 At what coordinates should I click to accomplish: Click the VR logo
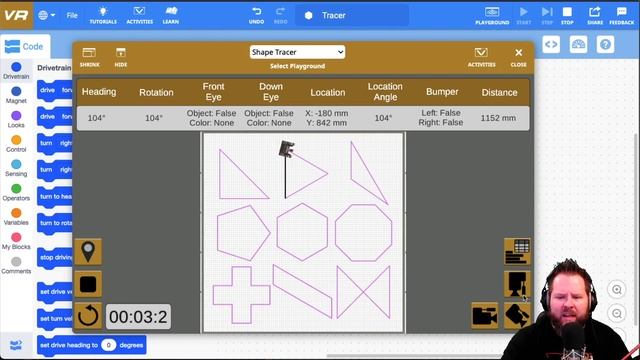coord(16,15)
